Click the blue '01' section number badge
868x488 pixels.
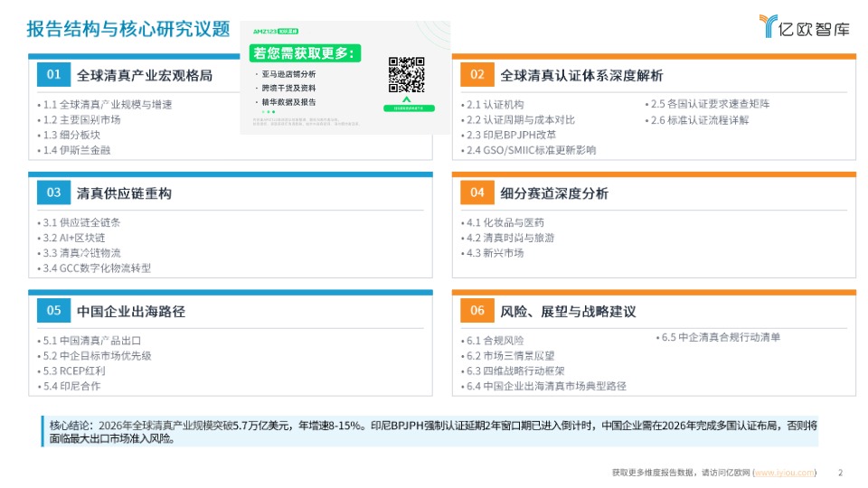click(53, 75)
